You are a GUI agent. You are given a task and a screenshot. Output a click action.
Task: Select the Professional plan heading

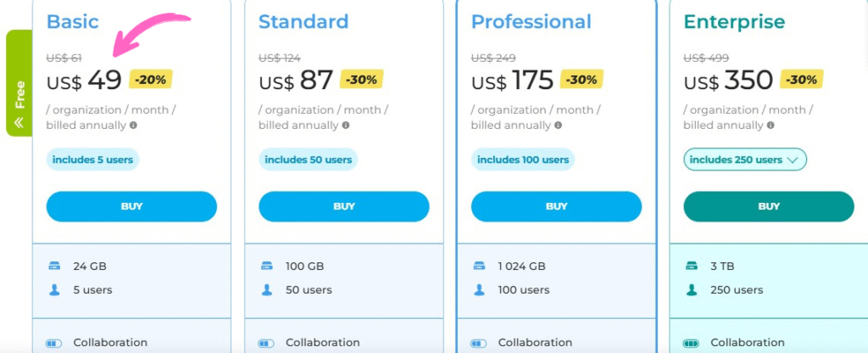(x=531, y=21)
